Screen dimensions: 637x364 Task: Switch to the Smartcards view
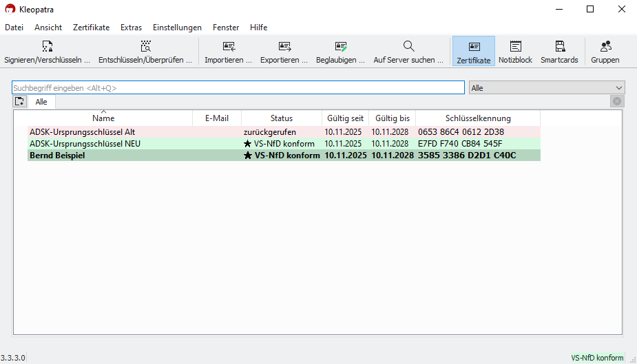(559, 47)
